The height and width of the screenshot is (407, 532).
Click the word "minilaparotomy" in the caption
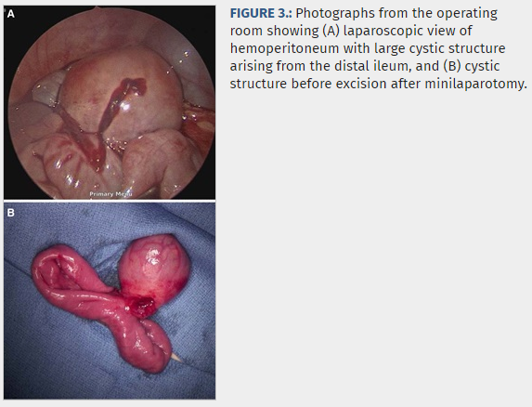tap(474, 84)
